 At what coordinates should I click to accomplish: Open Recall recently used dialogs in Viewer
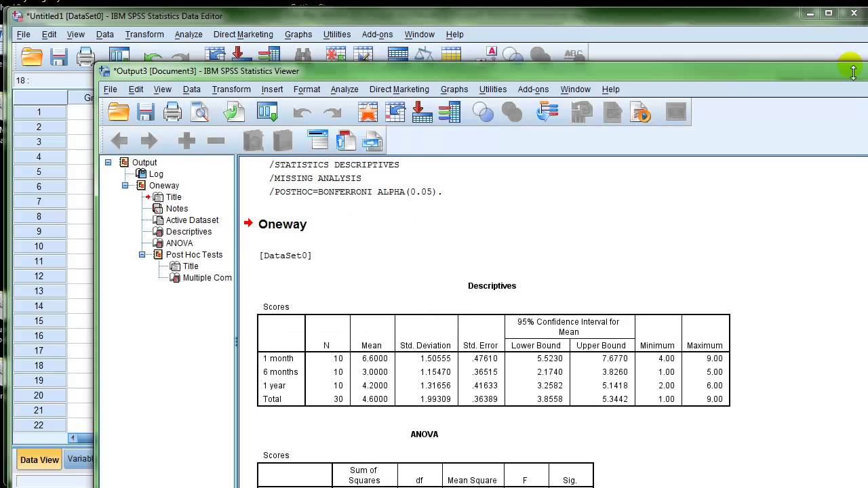pos(267,112)
